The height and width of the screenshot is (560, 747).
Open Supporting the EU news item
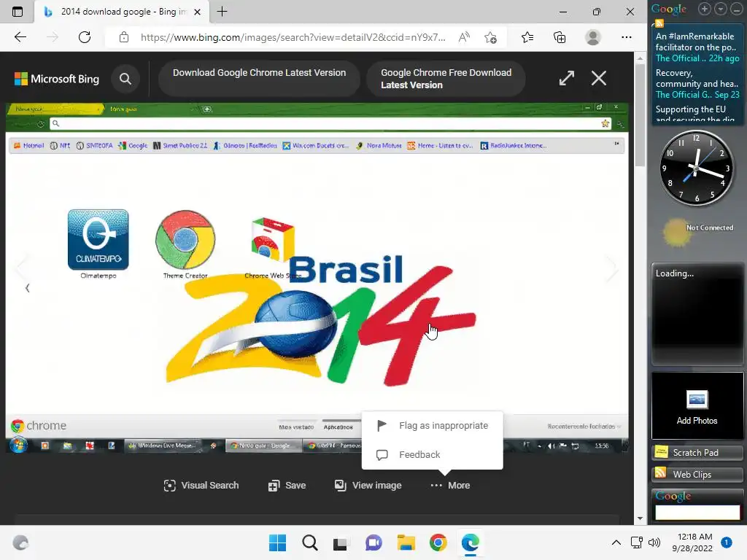697,113
